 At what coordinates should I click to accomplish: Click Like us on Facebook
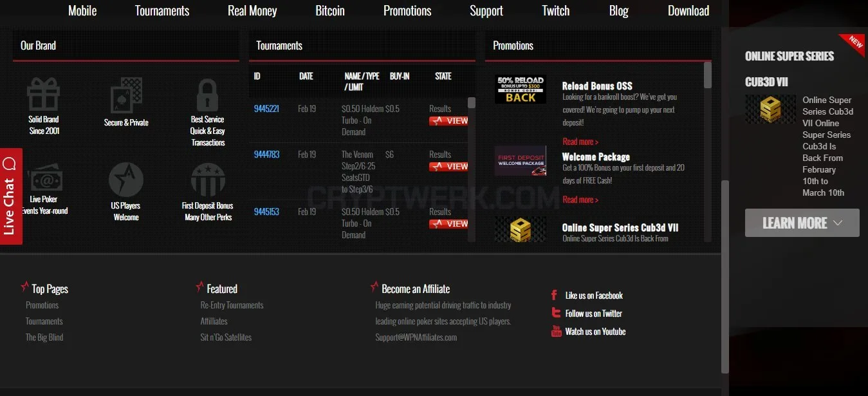click(x=594, y=296)
